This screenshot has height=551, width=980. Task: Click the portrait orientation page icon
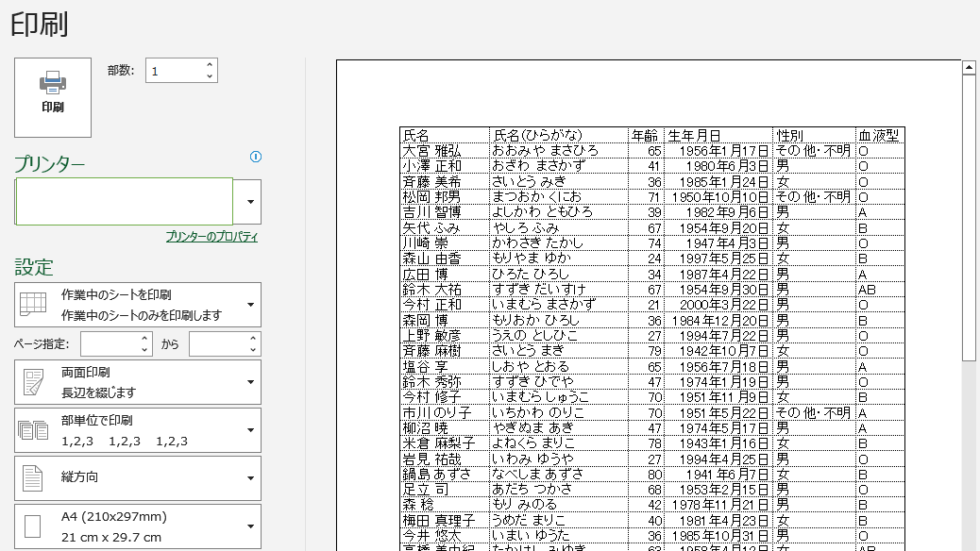point(32,478)
